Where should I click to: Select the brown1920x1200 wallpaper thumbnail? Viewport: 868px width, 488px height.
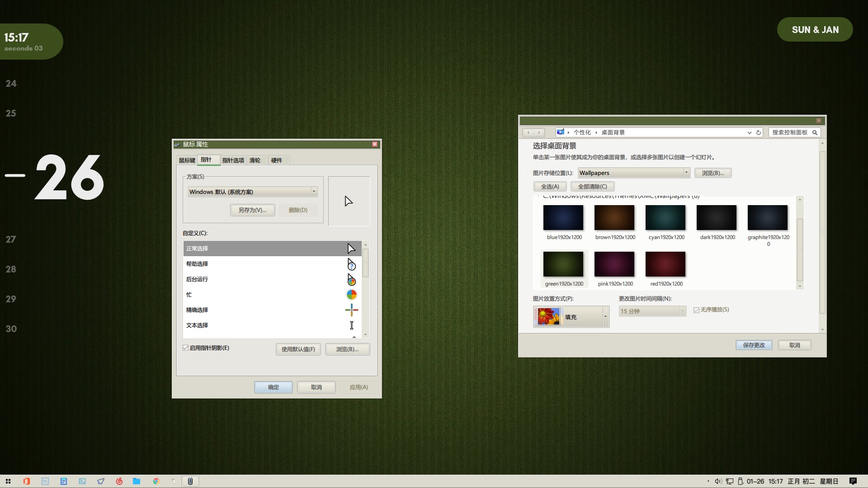tap(614, 218)
